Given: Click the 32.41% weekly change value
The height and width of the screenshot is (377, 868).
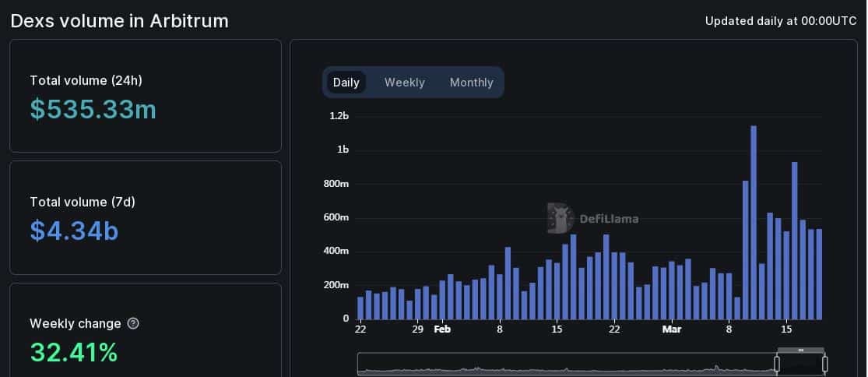Looking at the screenshot, I should pos(74,352).
